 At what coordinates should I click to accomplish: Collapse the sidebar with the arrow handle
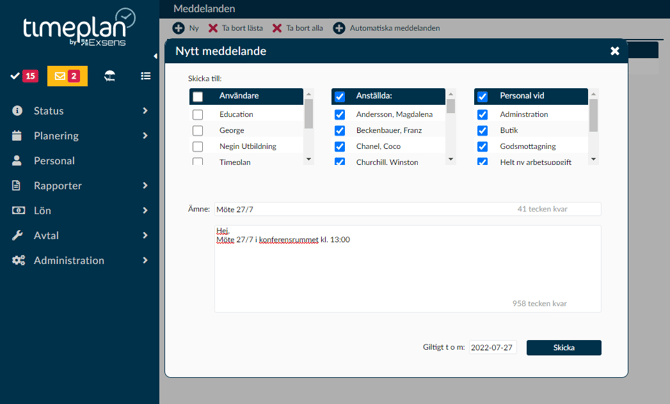(x=155, y=56)
